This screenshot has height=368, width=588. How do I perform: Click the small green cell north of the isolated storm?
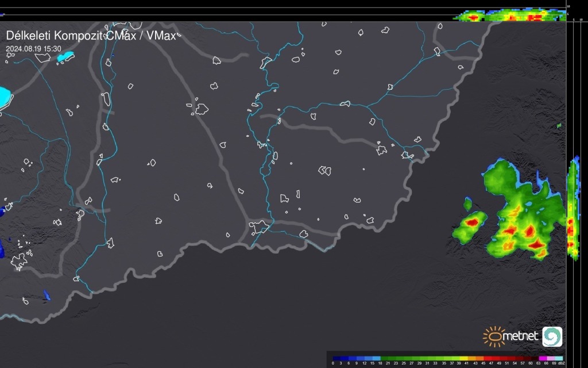click(468, 203)
